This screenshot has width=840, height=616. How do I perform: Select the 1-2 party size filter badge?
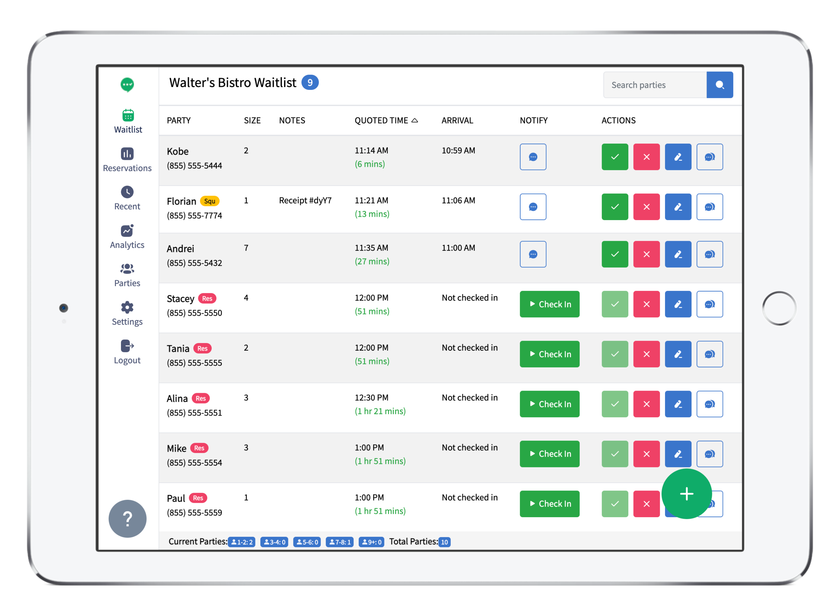pyautogui.click(x=242, y=542)
